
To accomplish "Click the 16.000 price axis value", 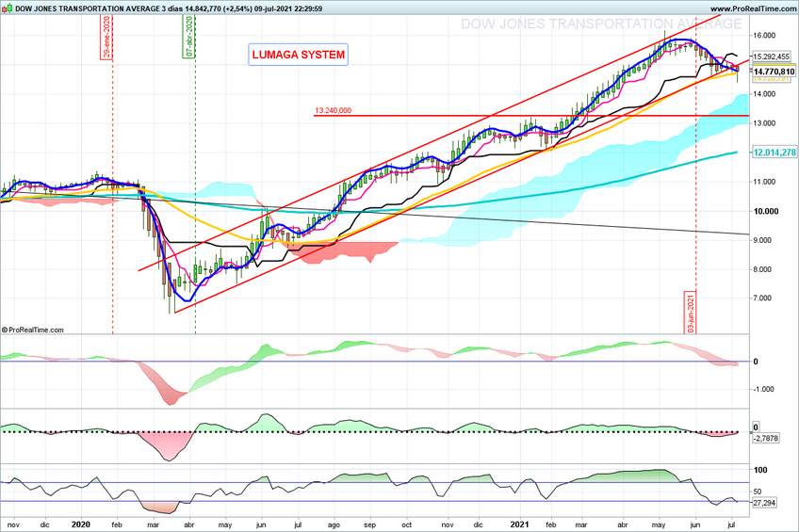I will coord(764,35).
